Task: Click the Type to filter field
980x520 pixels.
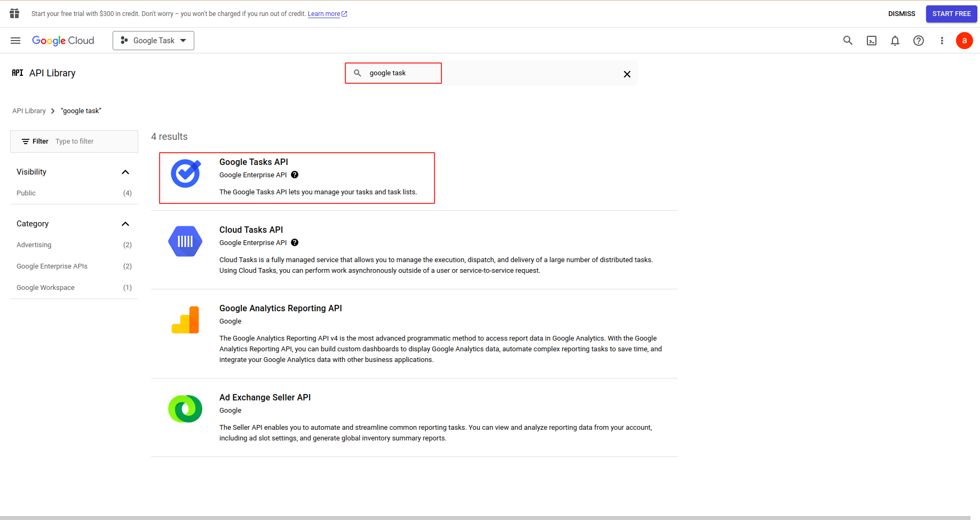Action: click(74, 141)
